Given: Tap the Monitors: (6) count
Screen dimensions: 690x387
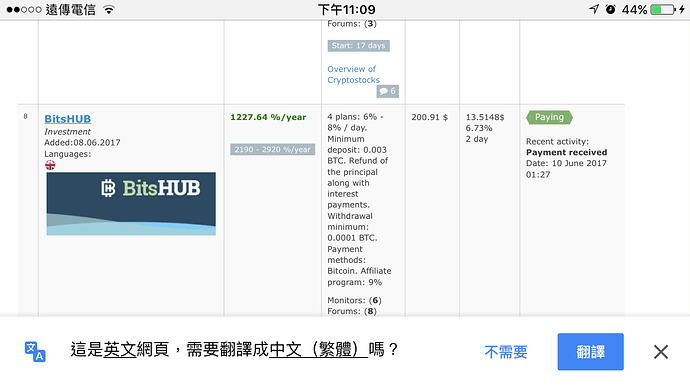Looking at the screenshot, I should (x=354, y=300).
